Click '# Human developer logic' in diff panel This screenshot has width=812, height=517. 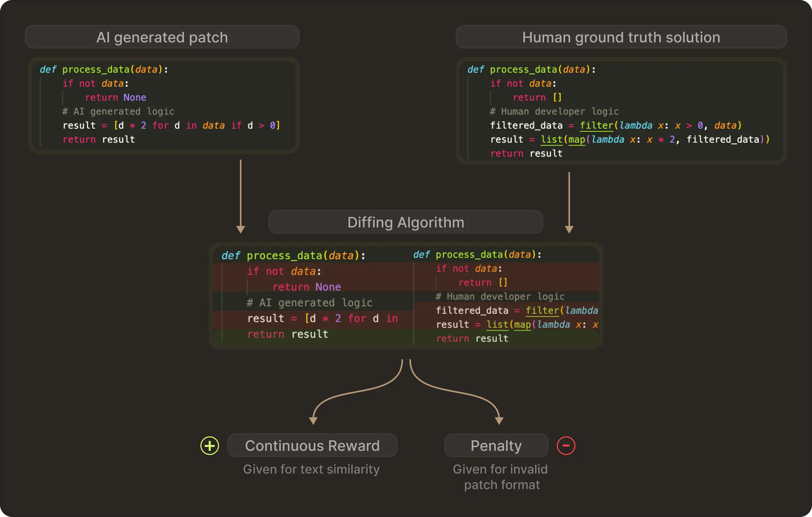click(500, 296)
